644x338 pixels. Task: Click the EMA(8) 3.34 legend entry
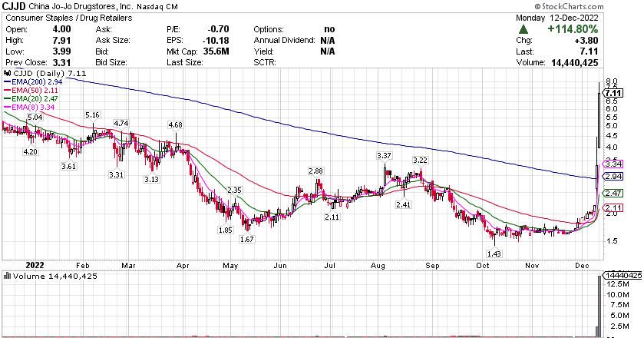point(29,107)
